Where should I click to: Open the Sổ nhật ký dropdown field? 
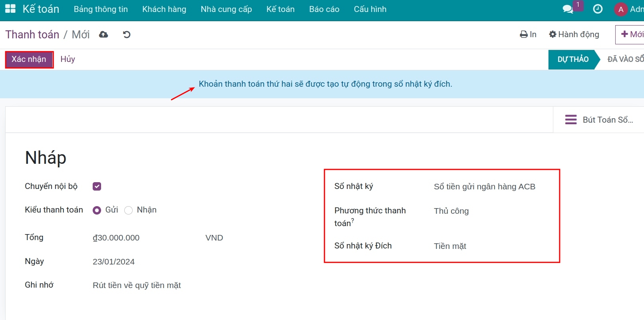point(484,187)
